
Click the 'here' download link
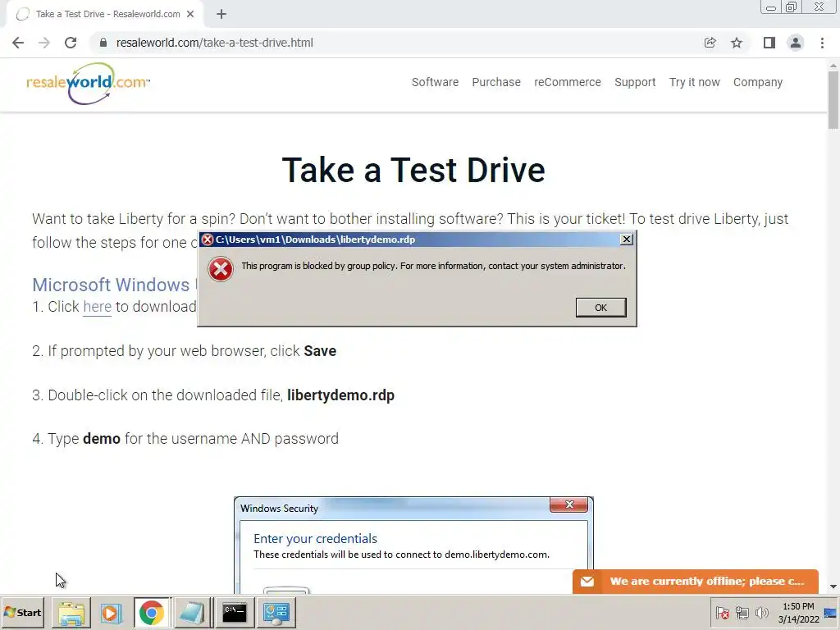[97, 307]
